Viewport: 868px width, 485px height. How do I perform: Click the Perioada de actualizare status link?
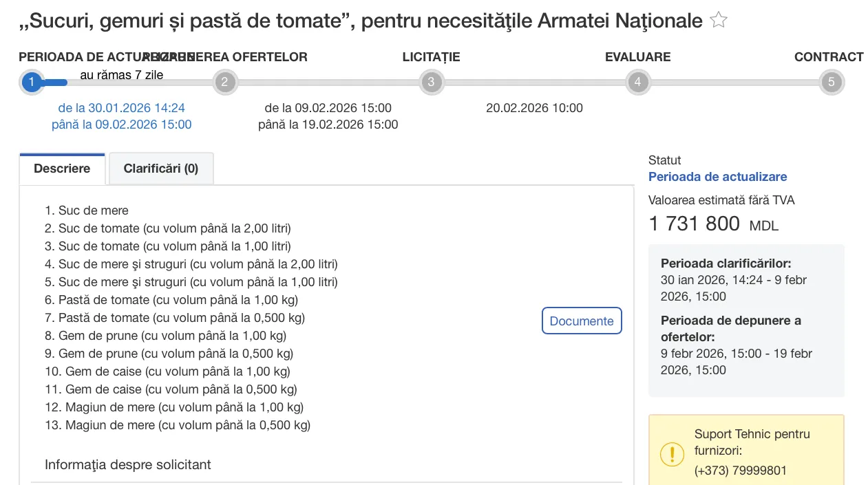717,177
